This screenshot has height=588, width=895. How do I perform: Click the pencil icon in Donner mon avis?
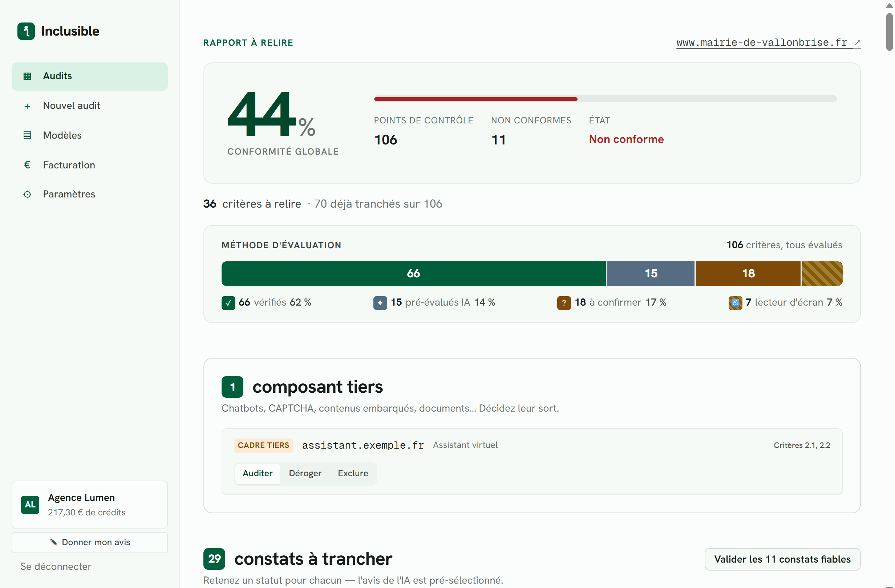53,542
